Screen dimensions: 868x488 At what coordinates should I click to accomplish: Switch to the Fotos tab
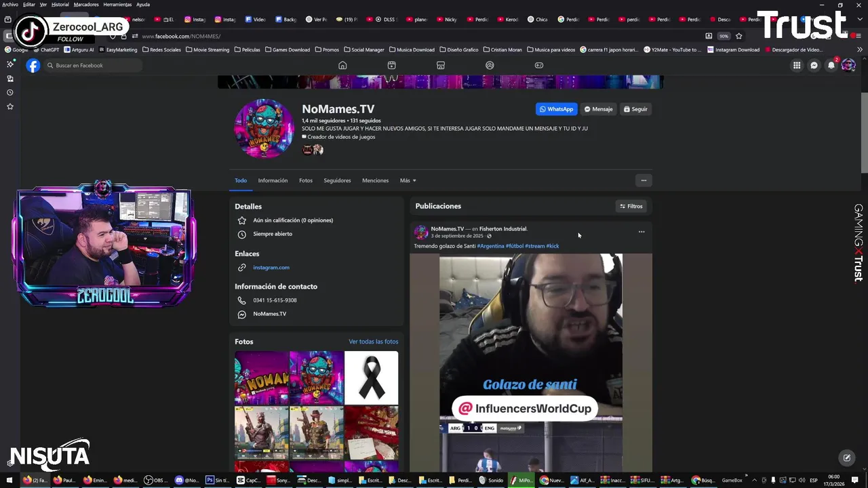306,180
